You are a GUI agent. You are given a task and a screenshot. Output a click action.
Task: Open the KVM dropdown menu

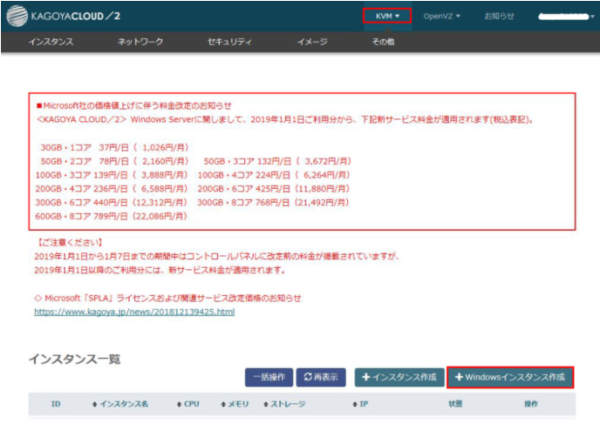coord(387,16)
